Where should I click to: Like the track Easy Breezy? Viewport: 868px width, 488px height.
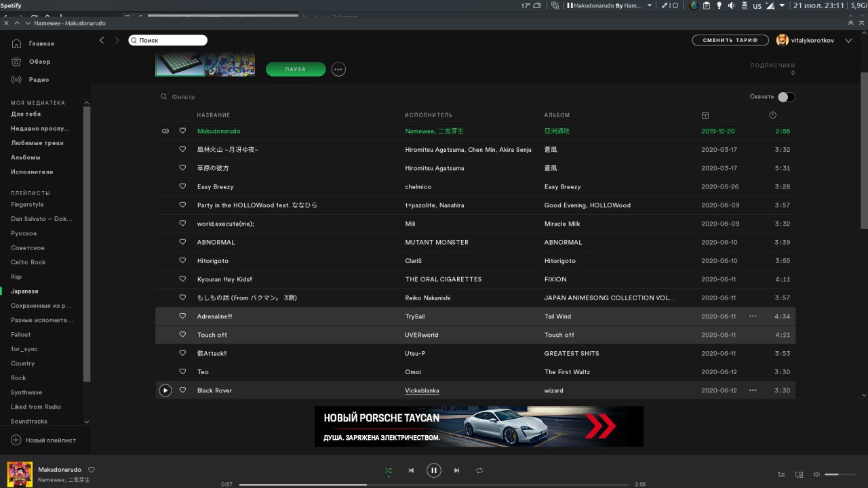click(x=182, y=186)
